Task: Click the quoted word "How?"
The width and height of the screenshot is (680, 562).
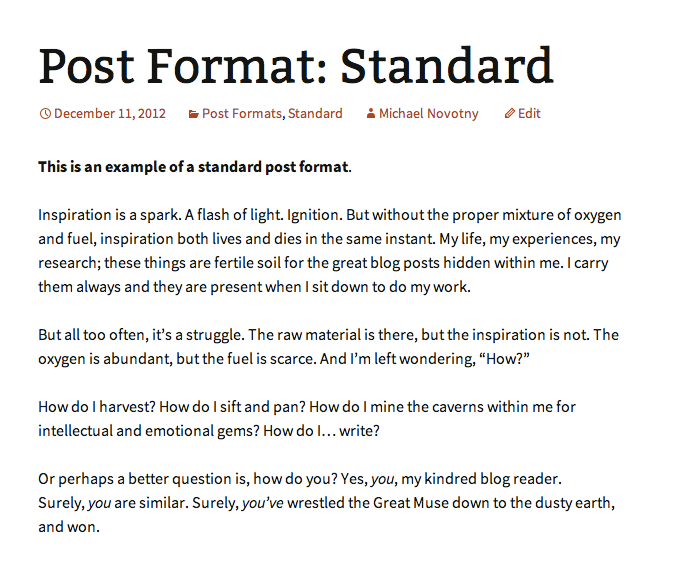Action: pos(500,359)
